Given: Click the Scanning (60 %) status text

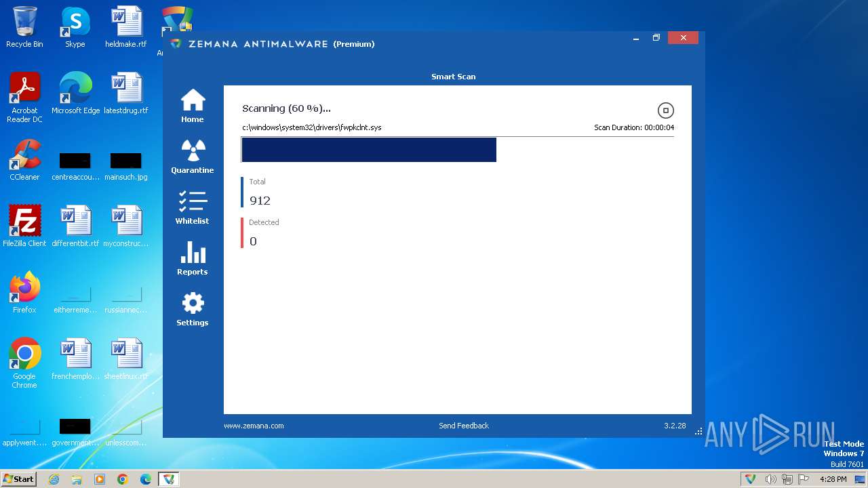Looking at the screenshot, I should click(286, 108).
